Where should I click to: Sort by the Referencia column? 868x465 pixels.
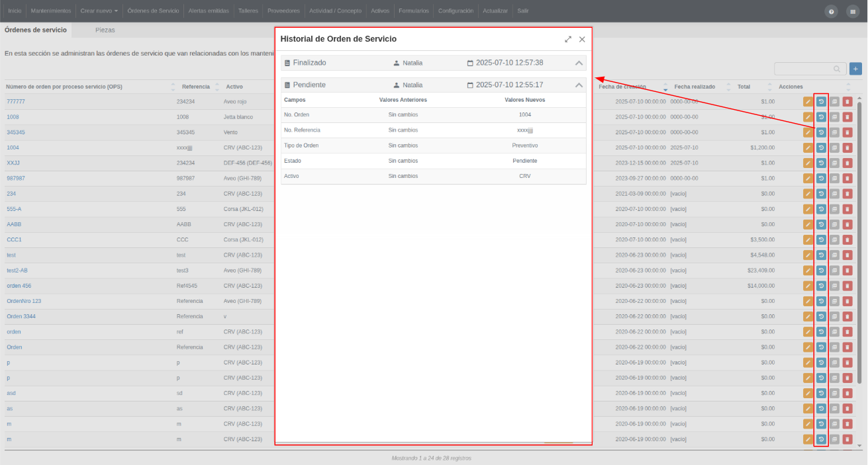click(196, 87)
